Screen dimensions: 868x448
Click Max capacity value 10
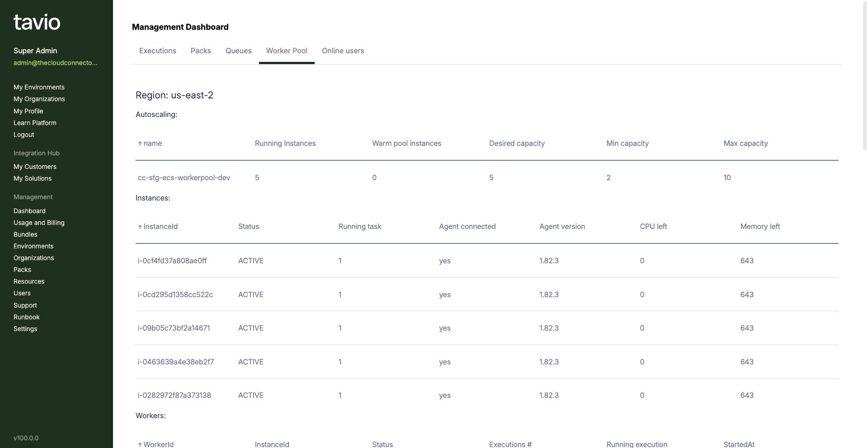(727, 178)
